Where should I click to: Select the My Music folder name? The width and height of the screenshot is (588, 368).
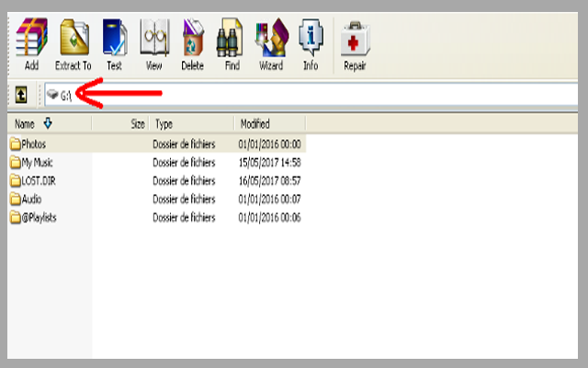click(37, 163)
